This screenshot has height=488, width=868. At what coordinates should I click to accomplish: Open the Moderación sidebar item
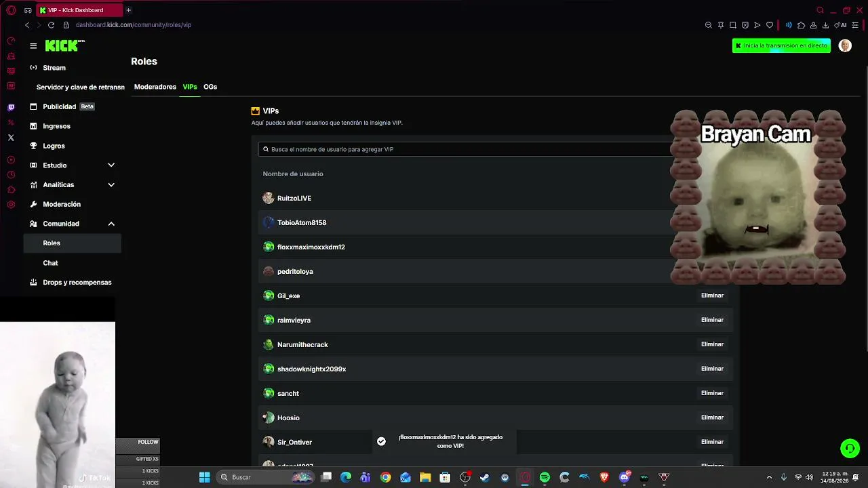pyautogui.click(x=73, y=204)
